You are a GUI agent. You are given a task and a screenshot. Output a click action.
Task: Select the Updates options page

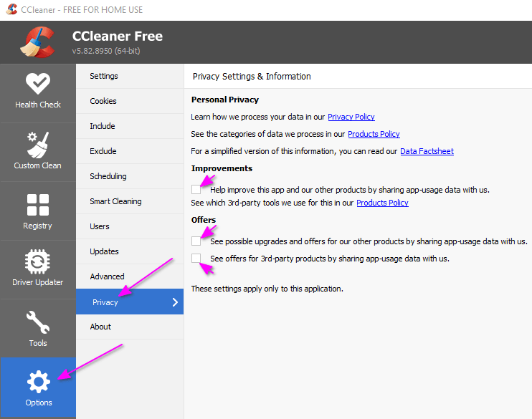[x=130, y=251]
